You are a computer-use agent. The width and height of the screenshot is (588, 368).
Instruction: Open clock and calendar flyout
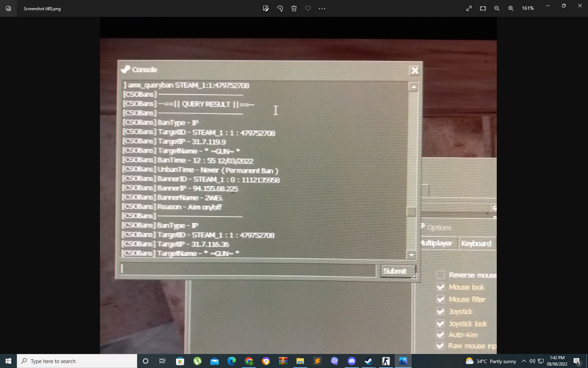557,361
